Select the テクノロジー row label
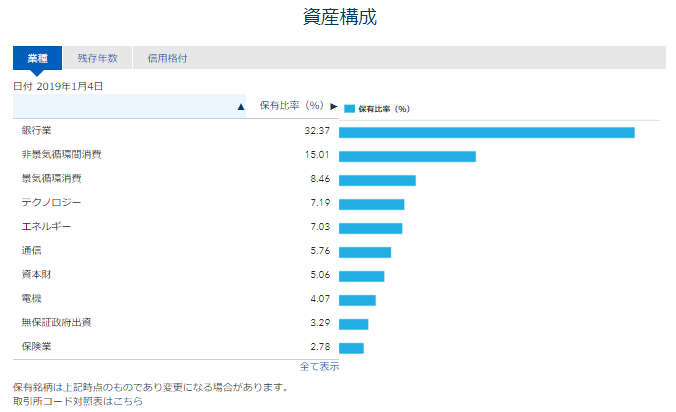The width and height of the screenshot is (676, 412). [x=51, y=203]
